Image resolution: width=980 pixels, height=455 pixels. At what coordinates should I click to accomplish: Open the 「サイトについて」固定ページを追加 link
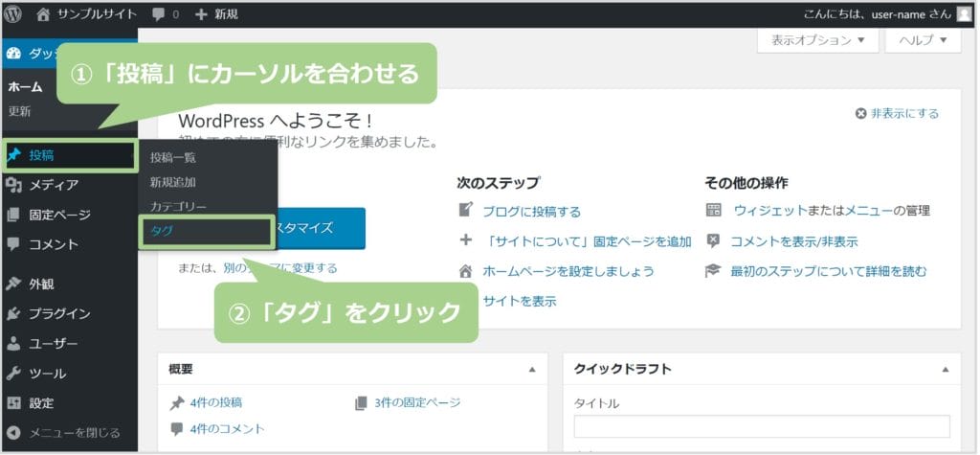589,241
